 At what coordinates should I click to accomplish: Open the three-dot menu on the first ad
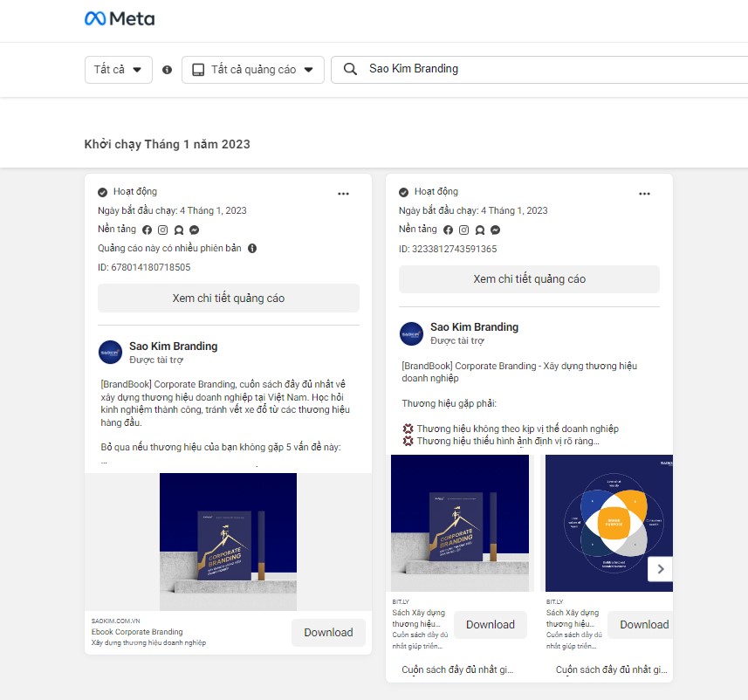(343, 193)
